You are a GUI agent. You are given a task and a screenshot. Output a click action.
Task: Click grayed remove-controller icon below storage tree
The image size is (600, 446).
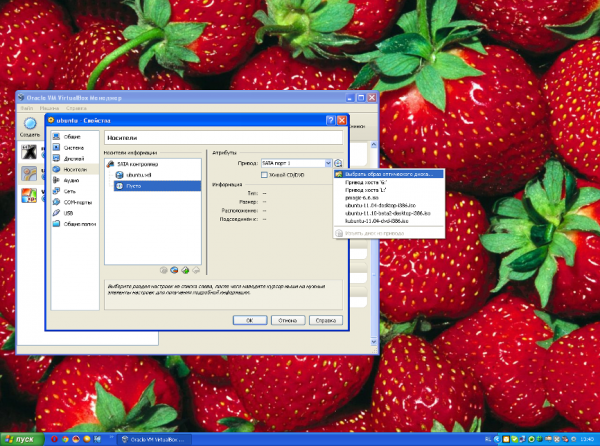196,270
